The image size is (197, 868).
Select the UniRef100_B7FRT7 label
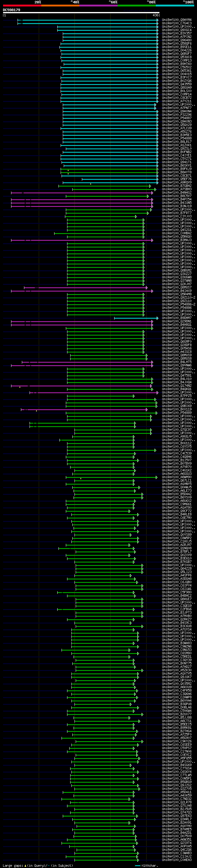point(177,213)
